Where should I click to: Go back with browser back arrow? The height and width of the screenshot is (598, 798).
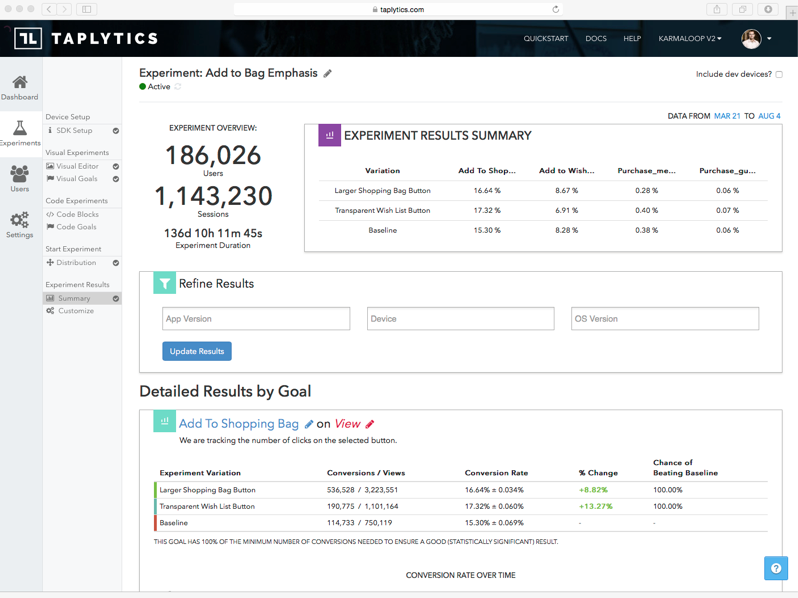click(49, 9)
